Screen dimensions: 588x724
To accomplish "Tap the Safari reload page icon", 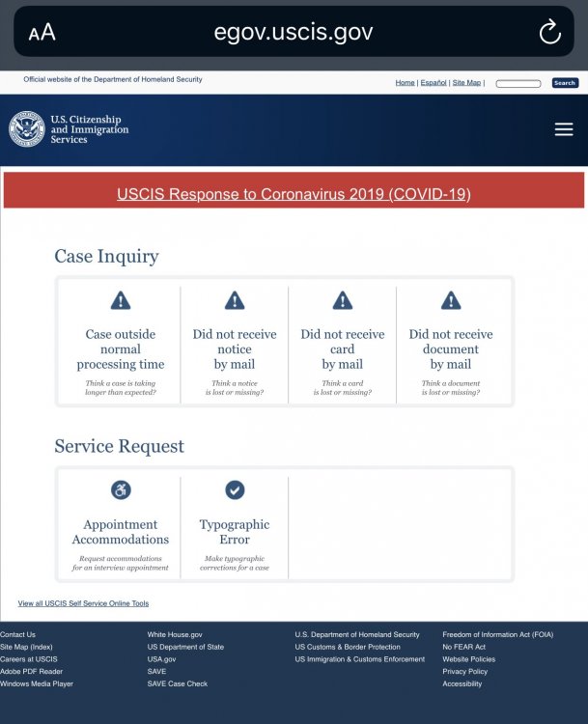I will pos(549,32).
